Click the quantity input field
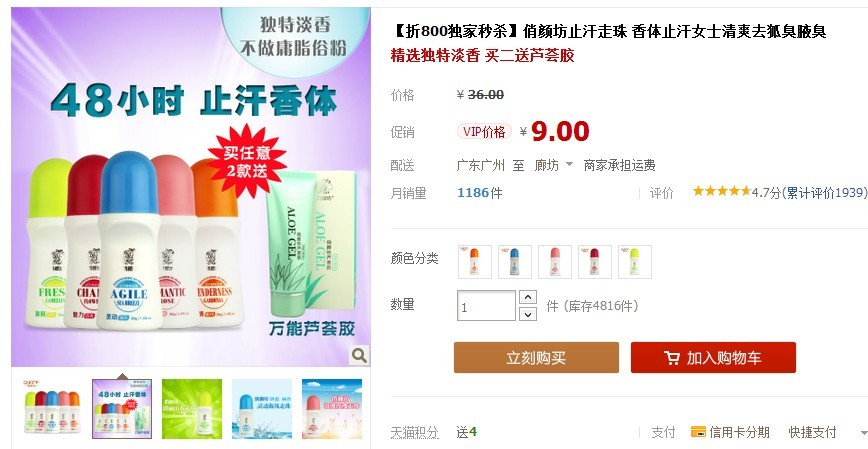This screenshot has width=868, height=449. click(487, 306)
